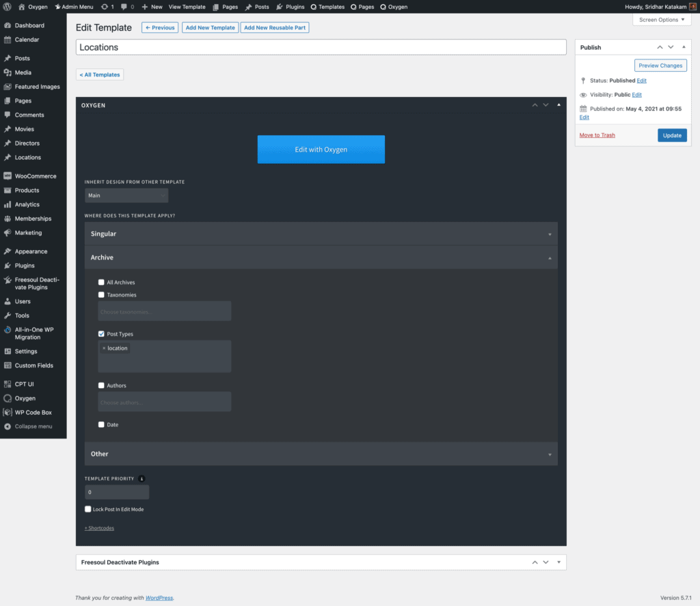Click Add New Template button

(210, 27)
